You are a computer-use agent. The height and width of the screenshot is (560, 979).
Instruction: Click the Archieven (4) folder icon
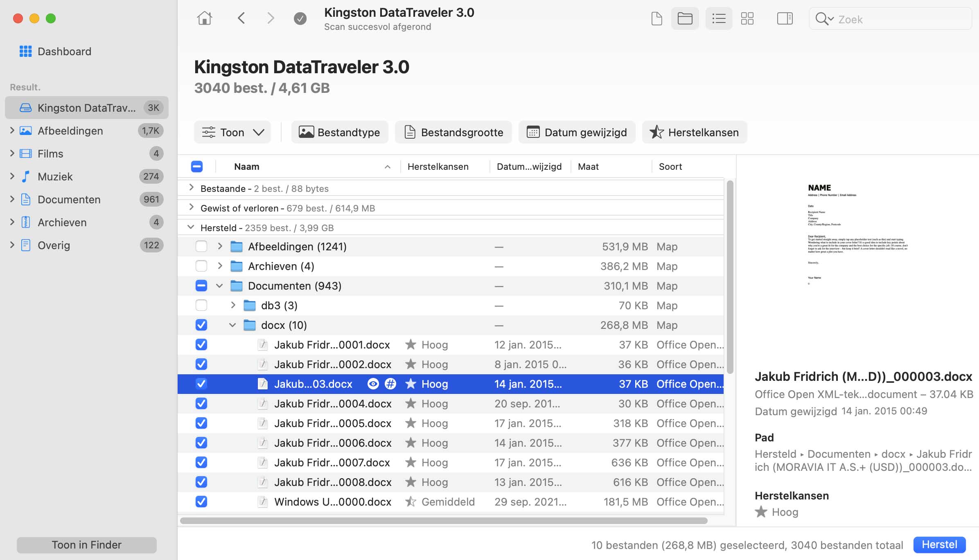(236, 266)
